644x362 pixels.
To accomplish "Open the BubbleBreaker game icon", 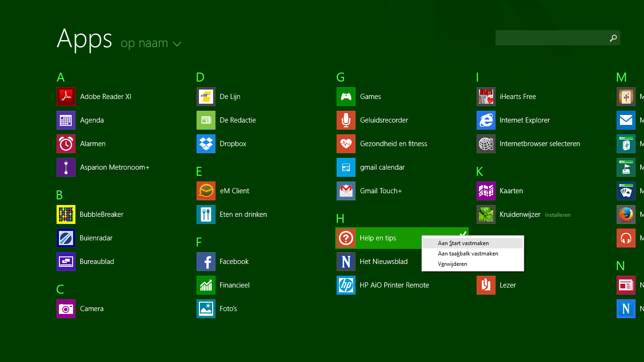I will 66,214.
